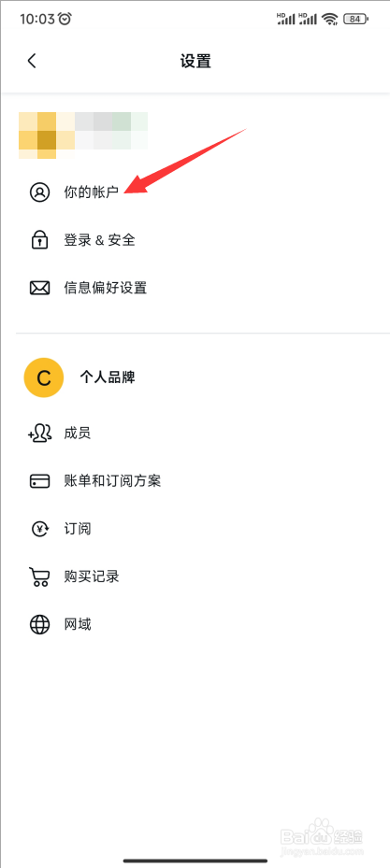Open the person icon for your account

click(39, 192)
